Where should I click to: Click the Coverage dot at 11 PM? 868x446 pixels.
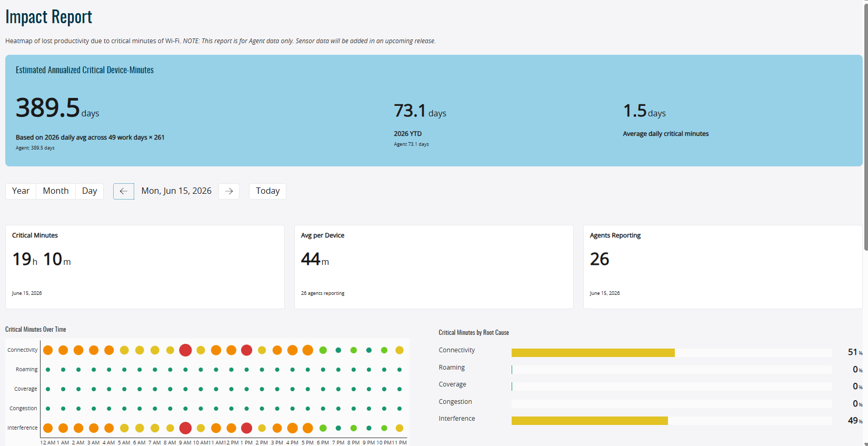click(400, 389)
